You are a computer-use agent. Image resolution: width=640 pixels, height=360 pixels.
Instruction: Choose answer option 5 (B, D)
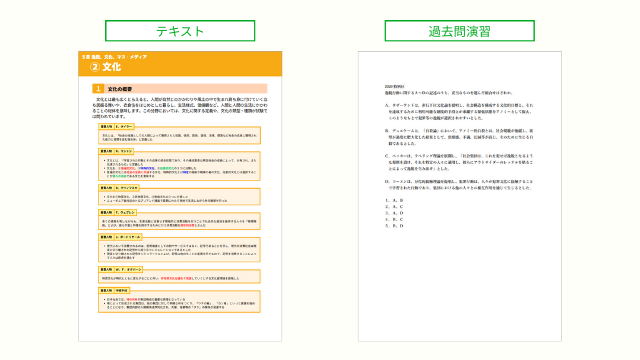point(394,226)
